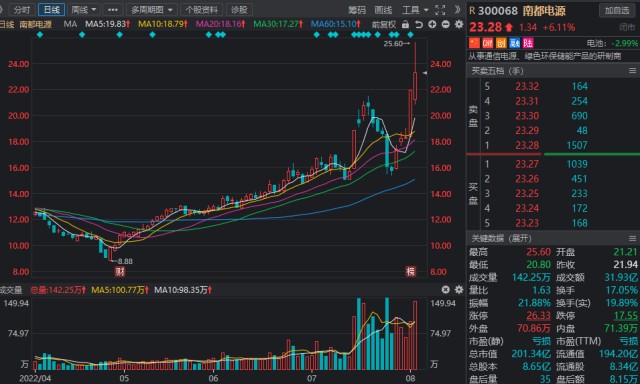The image size is (640, 384).
Task: Open the 关键数据 panel menu icon
Action: tap(633, 238)
